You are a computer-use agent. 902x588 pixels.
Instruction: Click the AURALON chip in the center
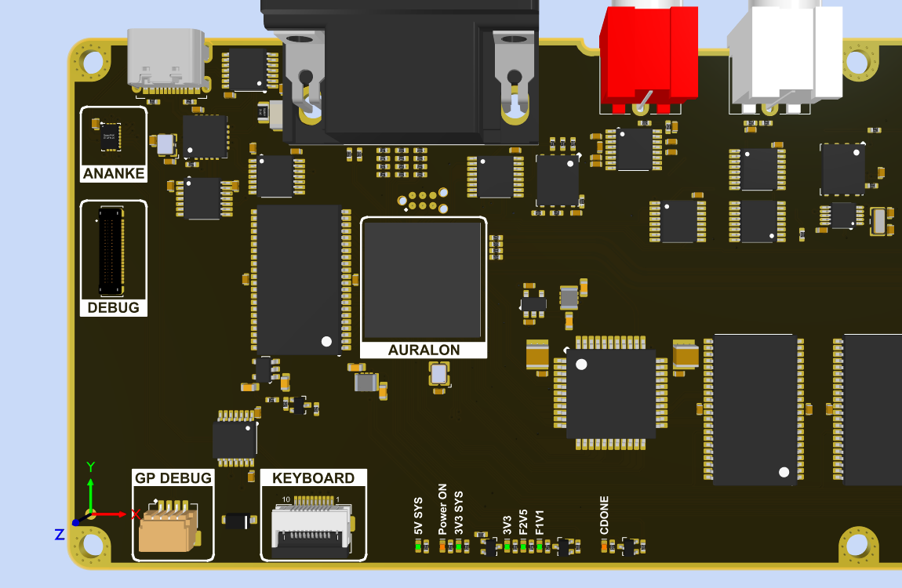coord(423,280)
